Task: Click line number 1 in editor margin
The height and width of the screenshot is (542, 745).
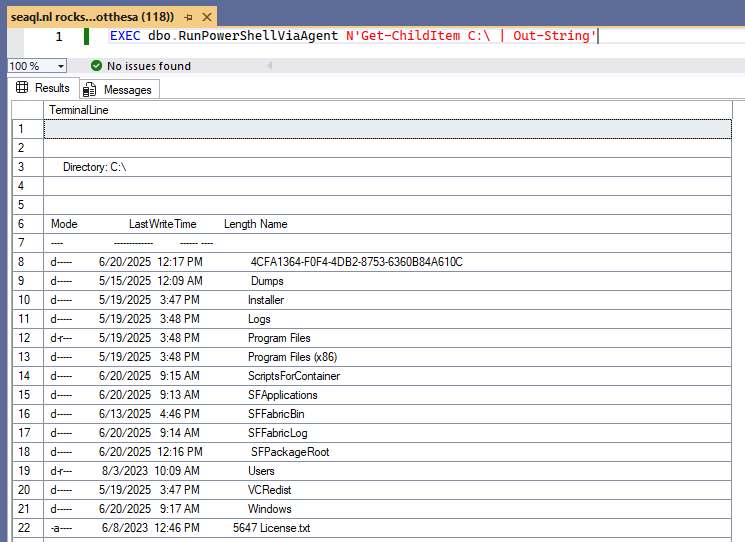Action: coord(59,37)
